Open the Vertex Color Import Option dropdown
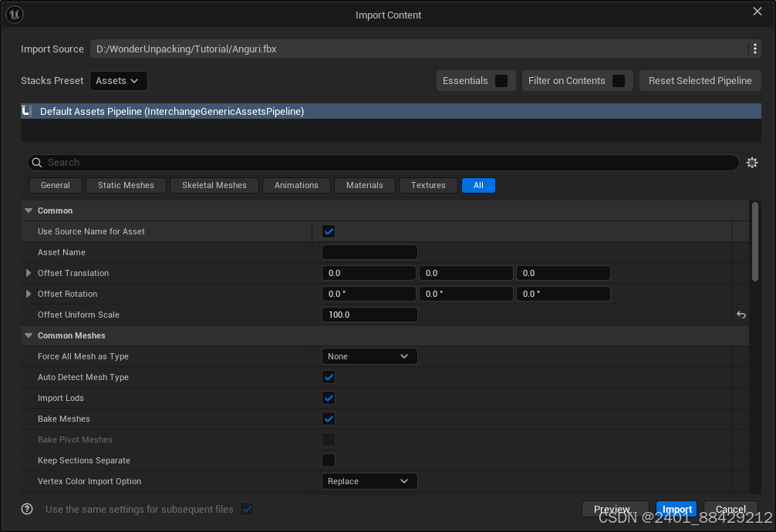Image resolution: width=776 pixels, height=532 pixels. click(x=369, y=481)
